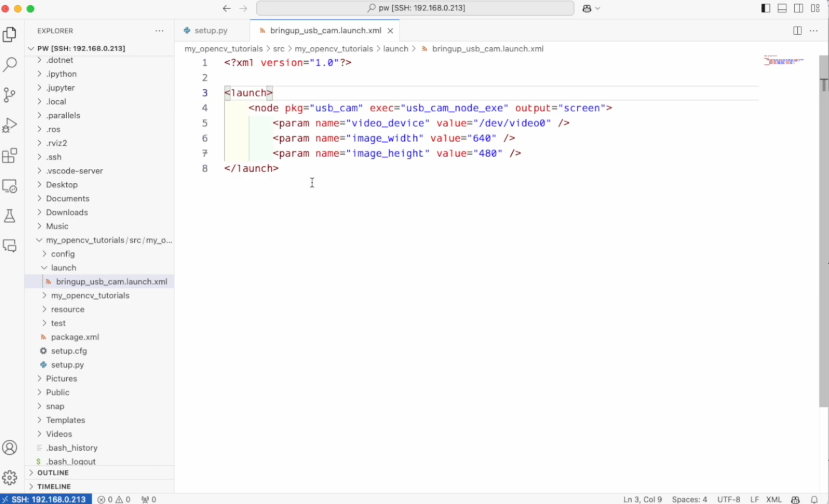The height and width of the screenshot is (504, 829).
Task: Open the Testing beaker view
Action: coord(10,216)
